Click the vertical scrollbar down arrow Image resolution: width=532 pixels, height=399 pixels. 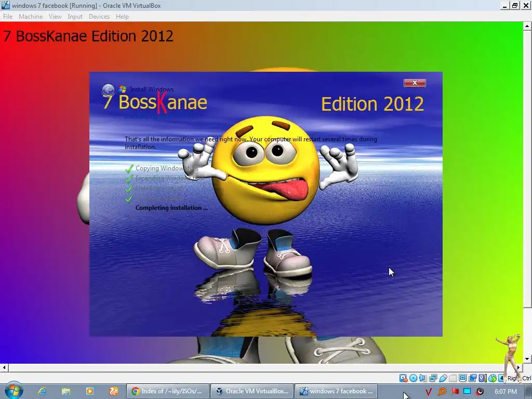(527, 359)
